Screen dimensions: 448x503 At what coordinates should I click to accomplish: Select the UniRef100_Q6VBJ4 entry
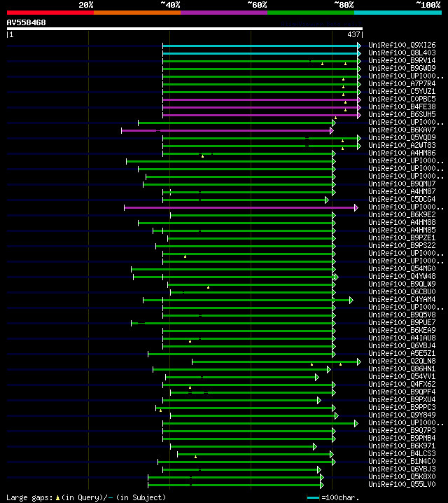[x=402, y=345]
